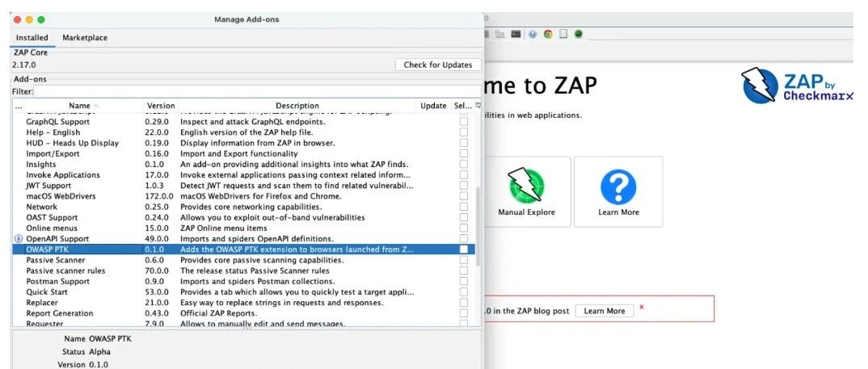Screen dimensions: 868x369
Task: Switch to the Marketplace tab
Action: click(85, 38)
